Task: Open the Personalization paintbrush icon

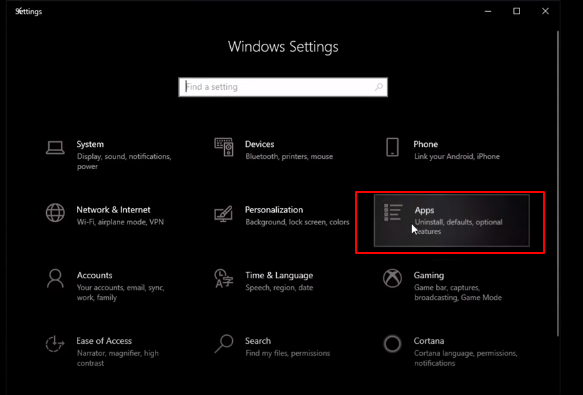Action: click(x=224, y=214)
